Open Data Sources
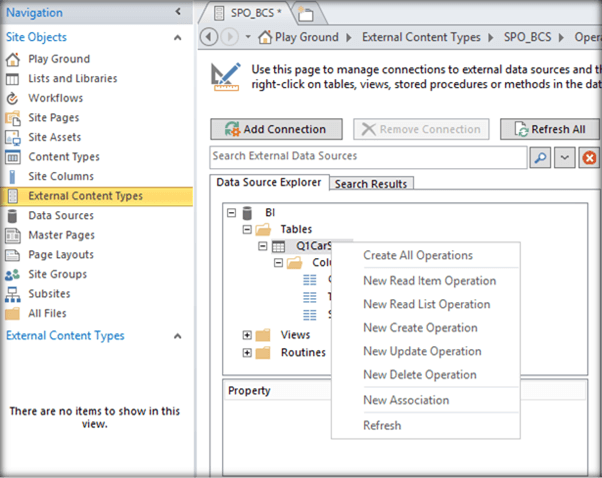 61,215
